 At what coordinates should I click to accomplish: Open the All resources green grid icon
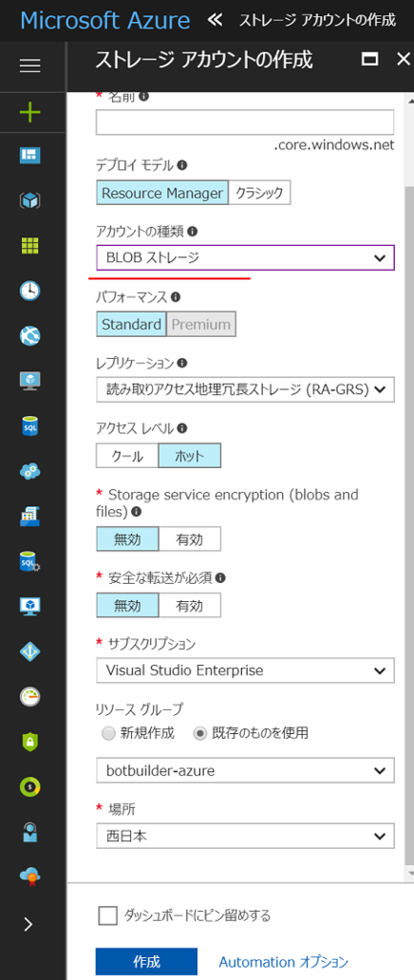(x=30, y=246)
